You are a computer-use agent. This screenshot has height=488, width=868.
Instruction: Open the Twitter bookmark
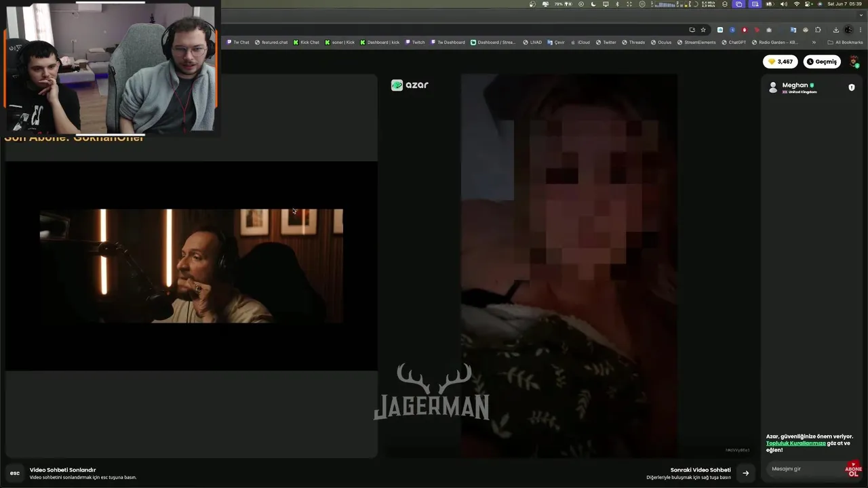[x=606, y=42]
